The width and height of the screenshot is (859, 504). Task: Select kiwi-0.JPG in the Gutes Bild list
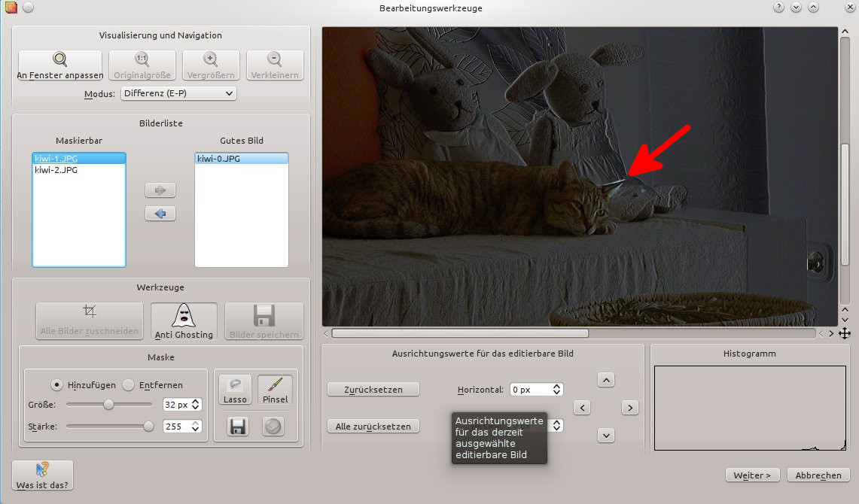(x=242, y=159)
